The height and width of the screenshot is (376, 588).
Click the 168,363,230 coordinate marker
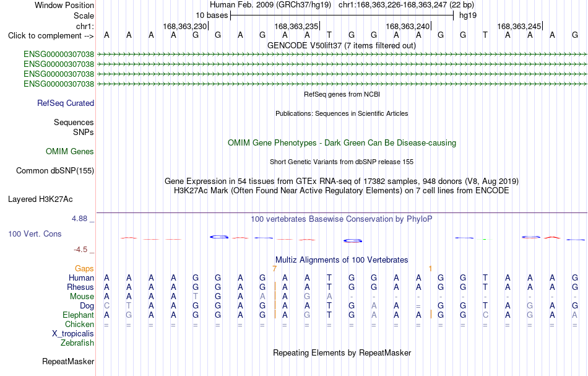point(185,26)
